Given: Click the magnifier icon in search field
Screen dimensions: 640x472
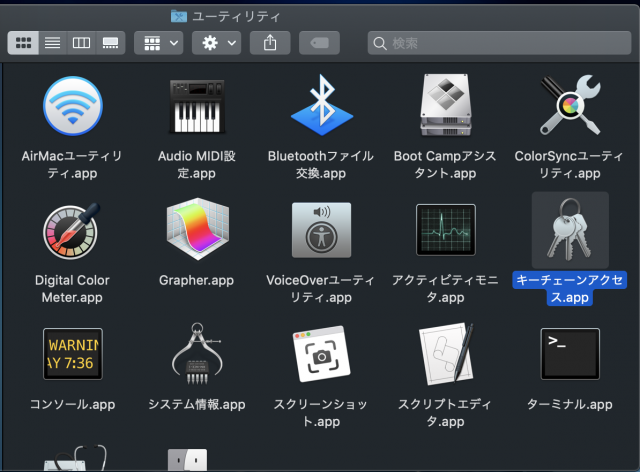Looking at the screenshot, I should 380,43.
